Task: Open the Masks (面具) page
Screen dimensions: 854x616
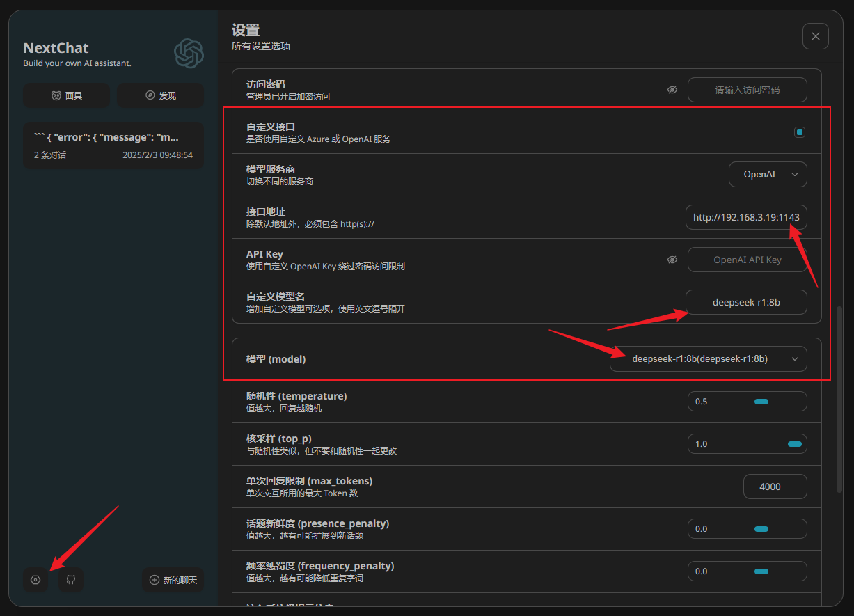Action: [x=66, y=95]
